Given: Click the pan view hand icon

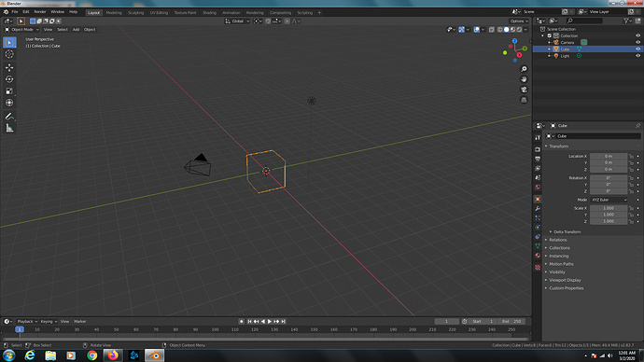Looking at the screenshot, I should [524, 79].
